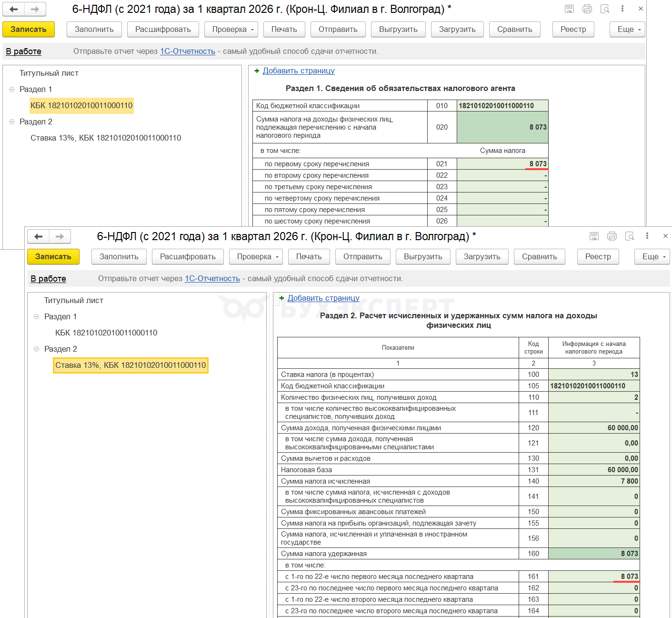672x618 pixels.
Task: Click Заполнить button in lower window
Action: (x=119, y=256)
